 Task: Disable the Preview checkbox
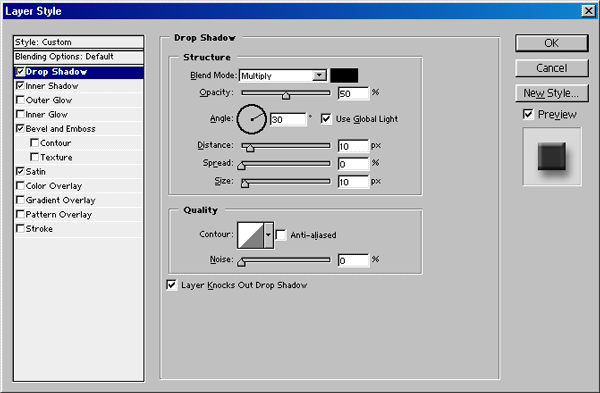pos(528,114)
